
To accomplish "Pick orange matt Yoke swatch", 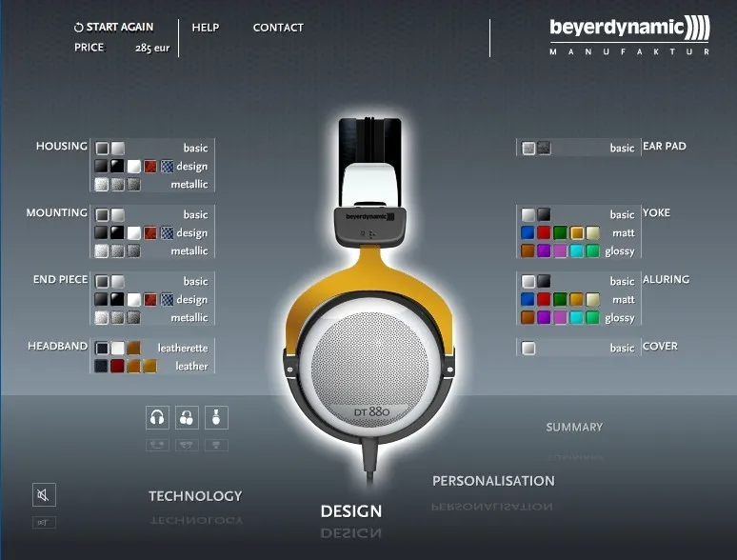I will click(577, 233).
